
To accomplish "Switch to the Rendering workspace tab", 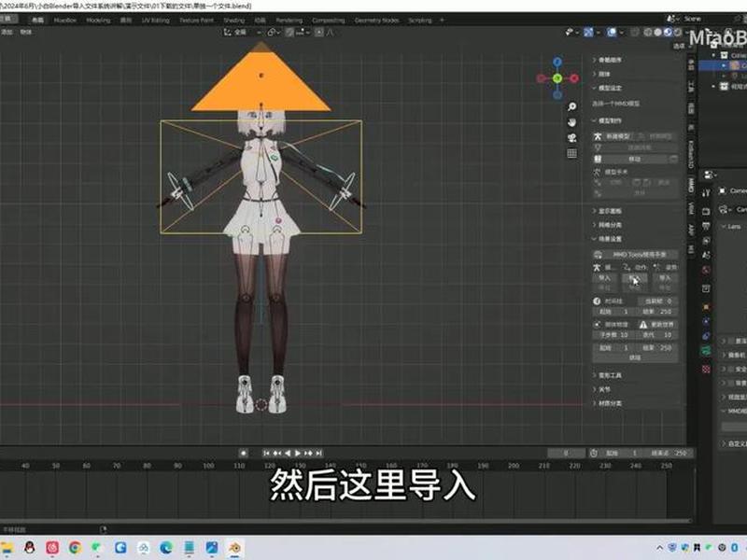I will click(289, 20).
